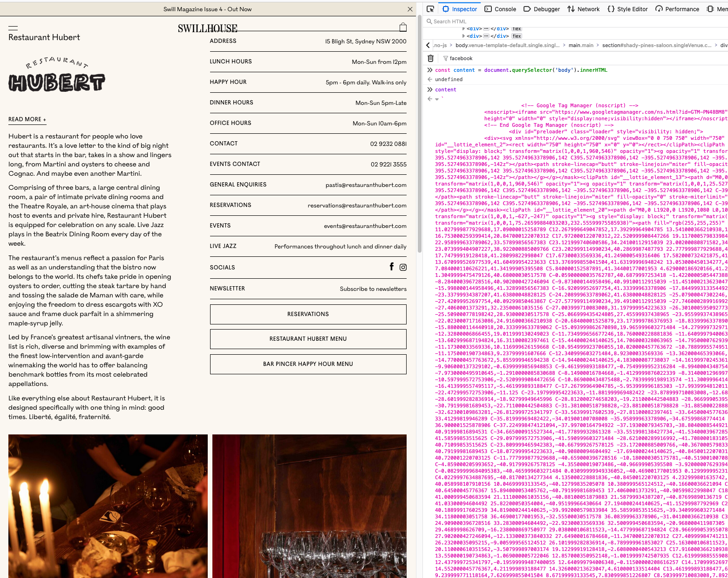
Task: Click the Restaurant Hubert logo image
Action: [x=57, y=74]
